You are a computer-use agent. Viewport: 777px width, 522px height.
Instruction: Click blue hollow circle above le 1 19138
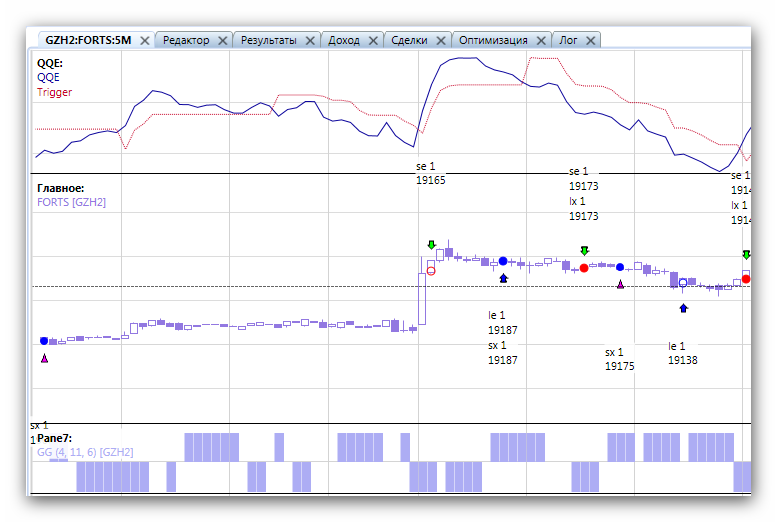683,283
